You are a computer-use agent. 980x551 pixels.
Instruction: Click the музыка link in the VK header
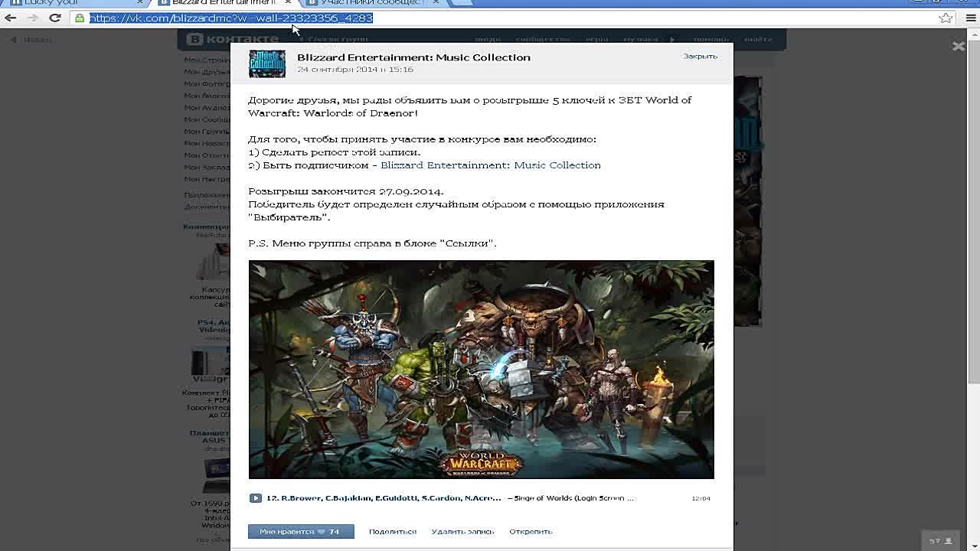coord(640,39)
